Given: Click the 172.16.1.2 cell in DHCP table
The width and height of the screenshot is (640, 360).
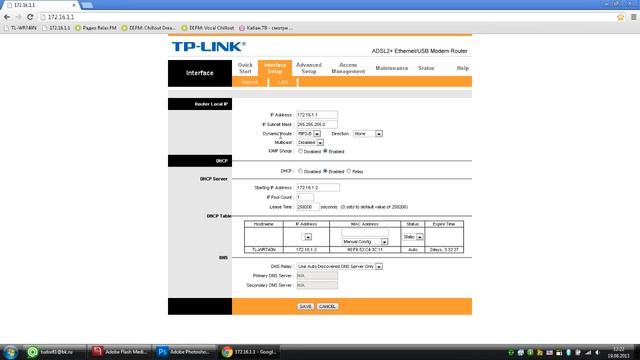Looking at the screenshot, I should point(306,249).
